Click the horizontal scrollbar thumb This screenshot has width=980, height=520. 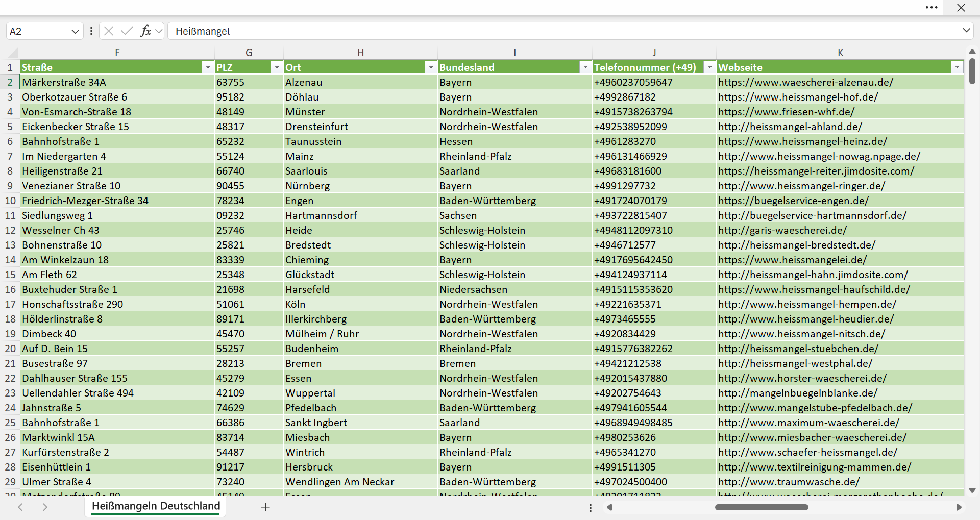(x=762, y=507)
